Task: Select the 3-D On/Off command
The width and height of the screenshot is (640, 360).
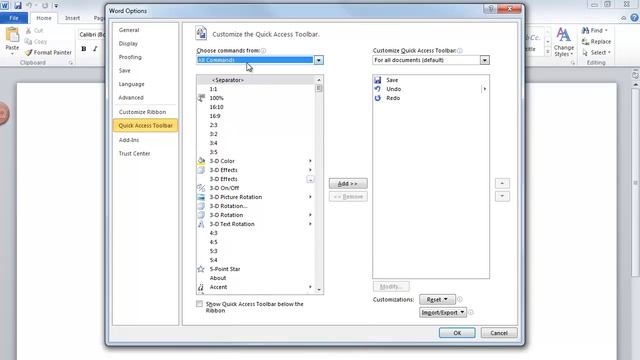Action: (256, 188)
